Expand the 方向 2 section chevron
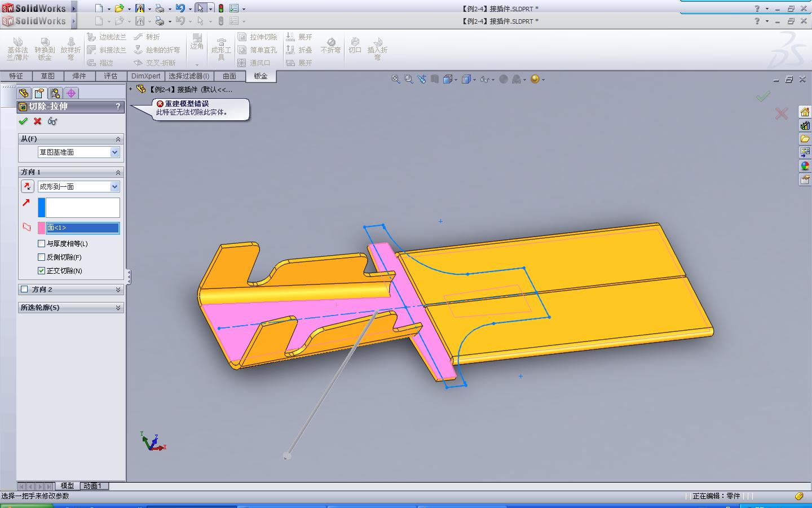Viewport: 812px width, 508px height. tap(118, 290)
